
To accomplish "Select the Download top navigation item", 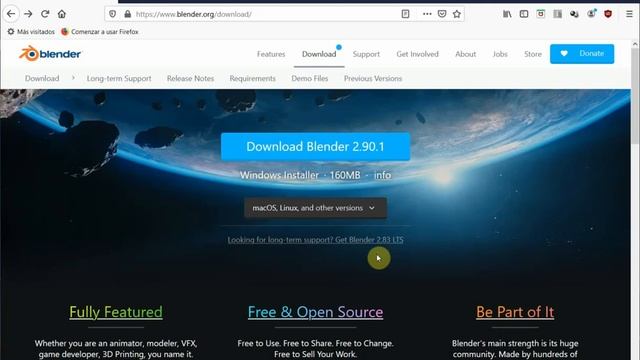I will pyautogui.click(x=319, y=54).
